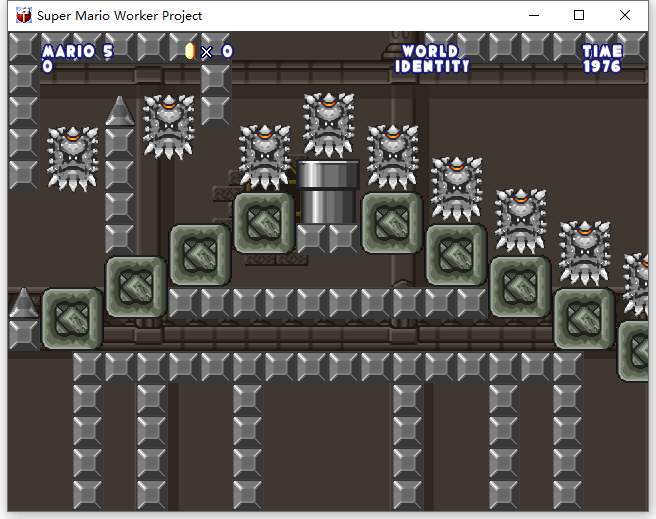The height and width of the screenshot is (519, 656).
Task: Click the Thwomp hovering directly above the pipe
Action: (x=328, y=125)
